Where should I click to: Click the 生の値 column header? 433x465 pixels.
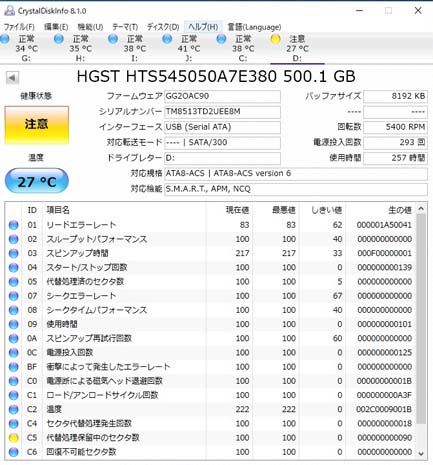click(x=400, y=210)
